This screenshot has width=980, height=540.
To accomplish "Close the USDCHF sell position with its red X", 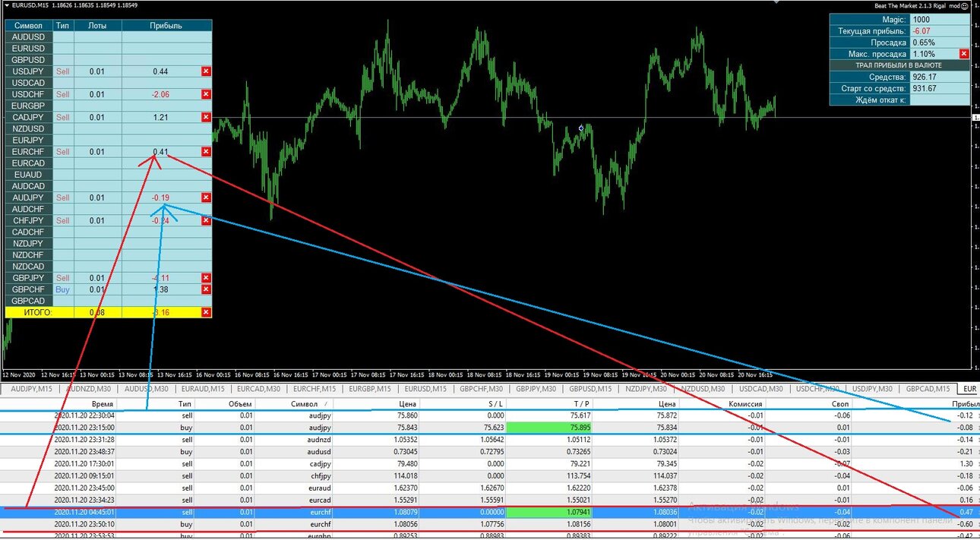I will [206, 94].
